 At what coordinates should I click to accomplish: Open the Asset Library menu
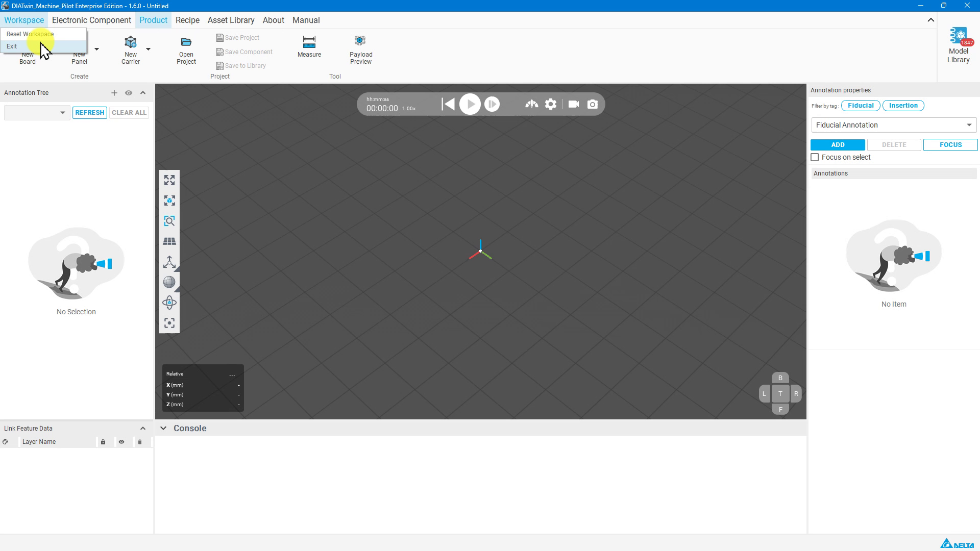(231, 20)
